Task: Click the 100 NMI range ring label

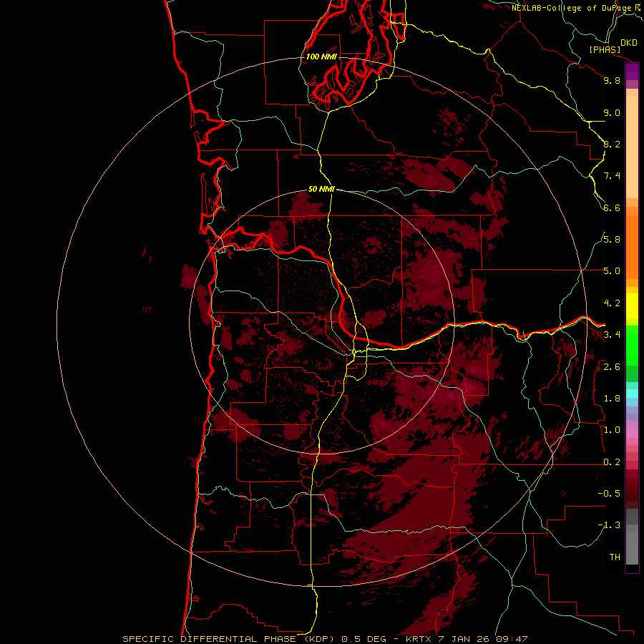Action: click(x=321, y=57)
